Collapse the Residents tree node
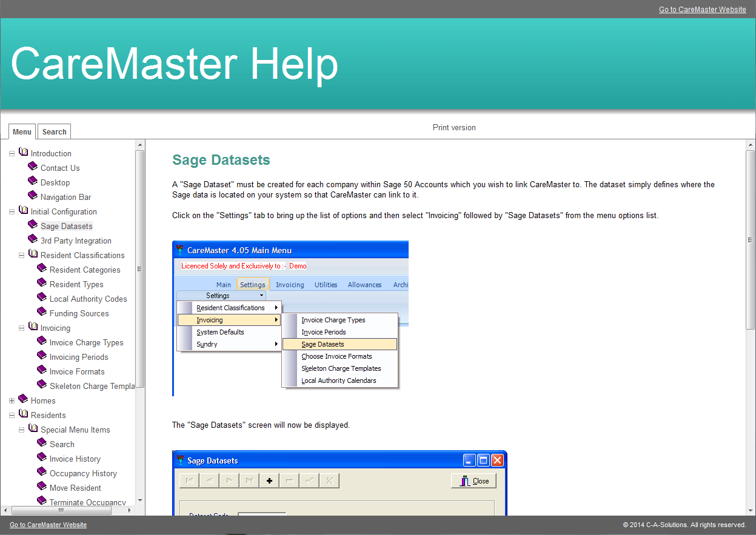Screen dimensions: 756x535 point(12,416)
